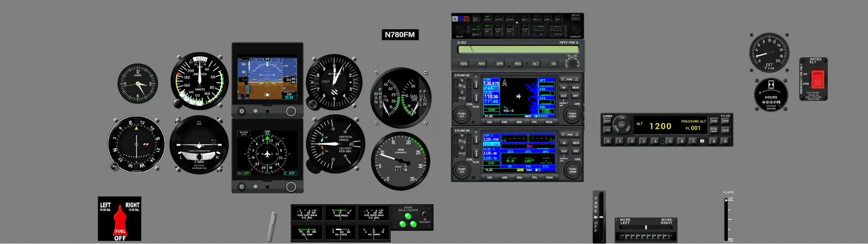Image resolution: width=868 pixels, height=244 pixels.
Task: Flip the COM frequencies on the COM 2 GPS
Action: click(476, 140)
